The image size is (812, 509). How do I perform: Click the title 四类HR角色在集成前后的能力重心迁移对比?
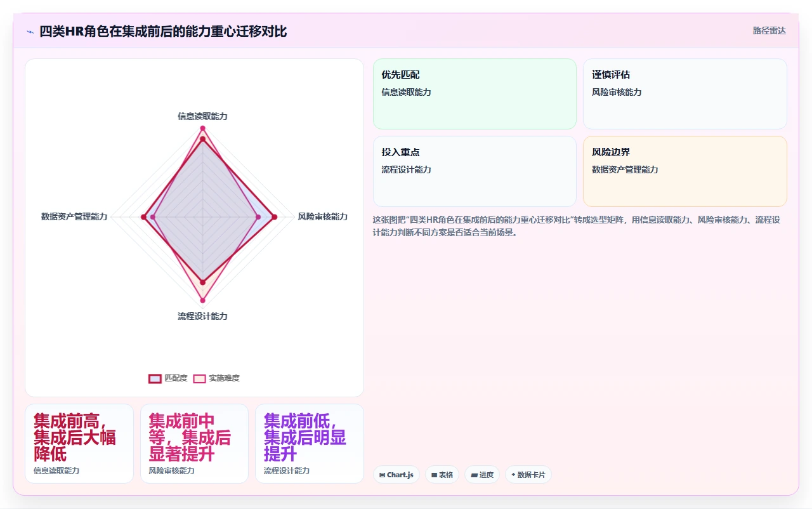(x=163, y=31)
